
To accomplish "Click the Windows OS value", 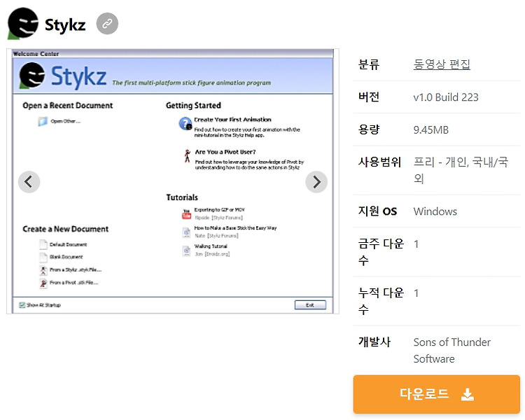I will tap(435, 211).
